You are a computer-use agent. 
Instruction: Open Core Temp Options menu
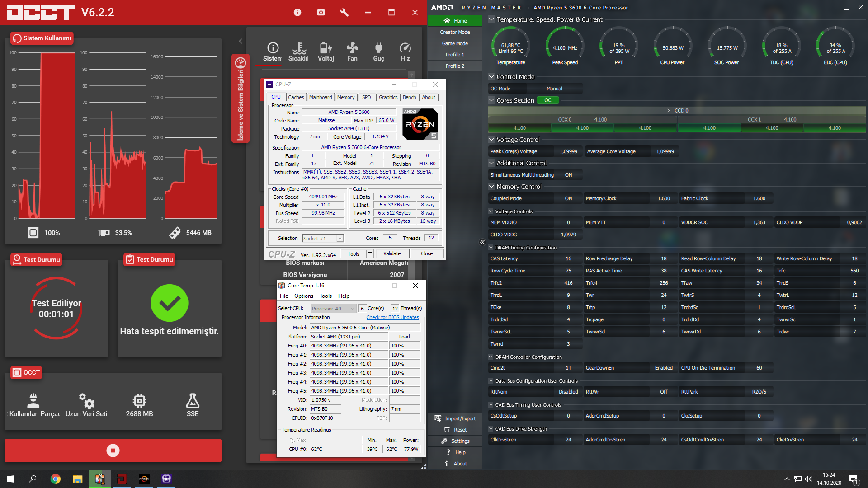[x=303, y=296]
